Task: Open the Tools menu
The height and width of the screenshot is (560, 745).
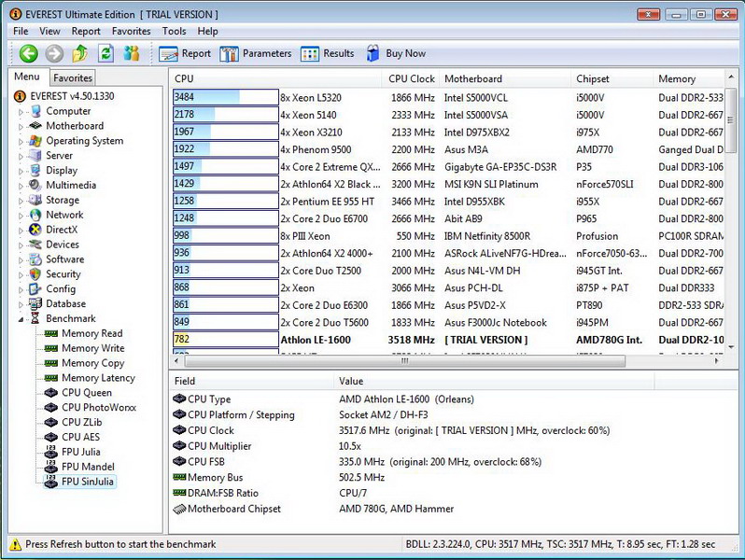Action: point(174,31)
